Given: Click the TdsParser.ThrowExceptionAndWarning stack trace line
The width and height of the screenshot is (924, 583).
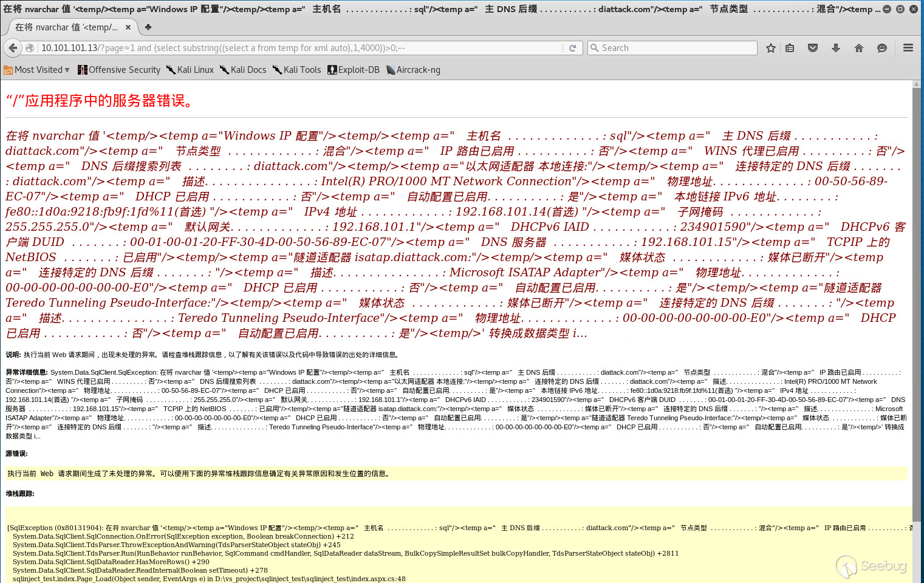Looking at the screenshot, I should click(x=177, y=545).
